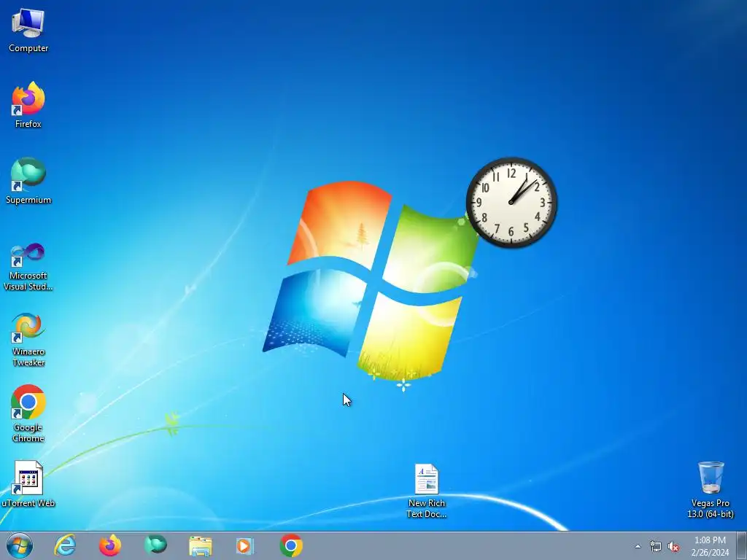Open the network status tray icon
747x560 pixels.
point(656,547)
